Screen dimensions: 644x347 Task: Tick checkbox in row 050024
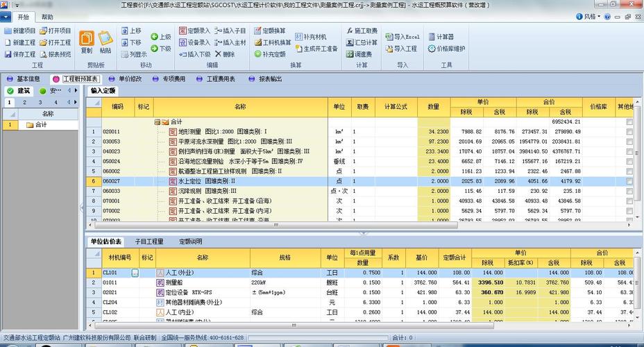[x=629, y=162]
